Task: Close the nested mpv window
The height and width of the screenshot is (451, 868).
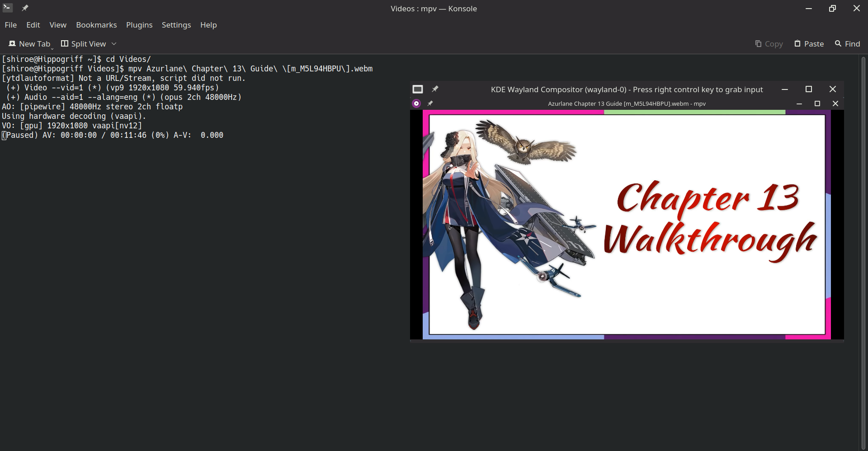Action: [x=835, y=103]
